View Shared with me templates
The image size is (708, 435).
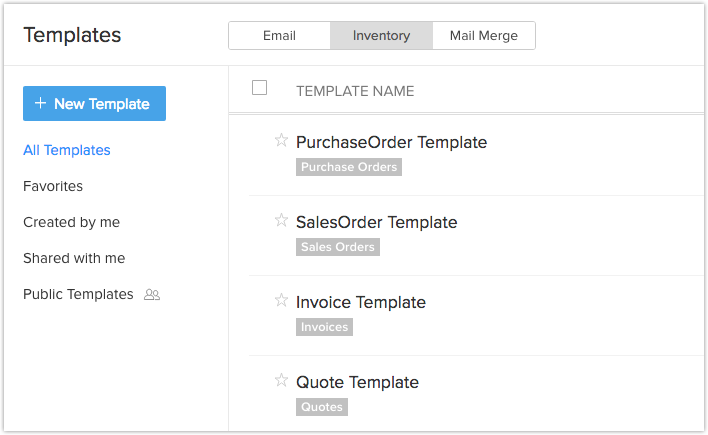pos(74,258)
